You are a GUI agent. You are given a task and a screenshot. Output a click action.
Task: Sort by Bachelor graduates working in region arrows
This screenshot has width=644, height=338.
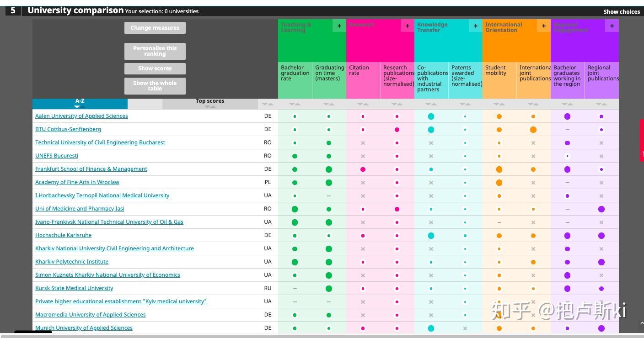pyautogui.click(x=567, y=104)
